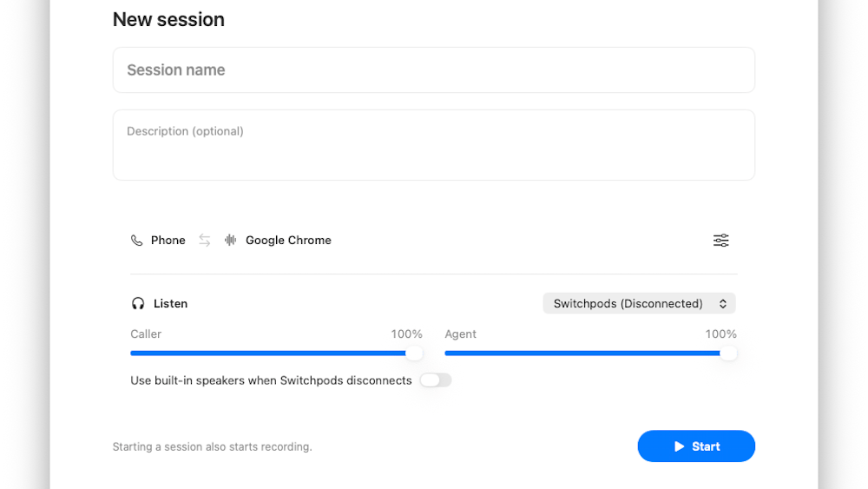Screen dimensions: 868x489
Task: Click the Phone handset icon
Action: click(137, 241)
